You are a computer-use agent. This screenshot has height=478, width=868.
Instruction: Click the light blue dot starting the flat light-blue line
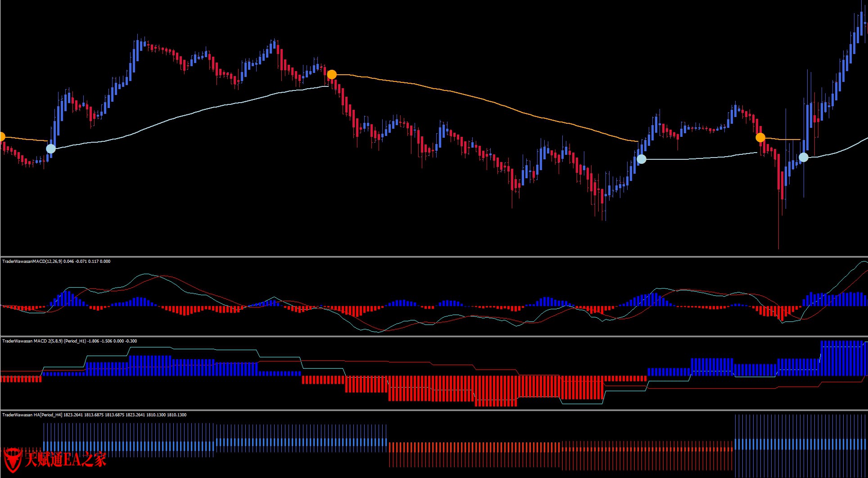(x=642, y=159)
